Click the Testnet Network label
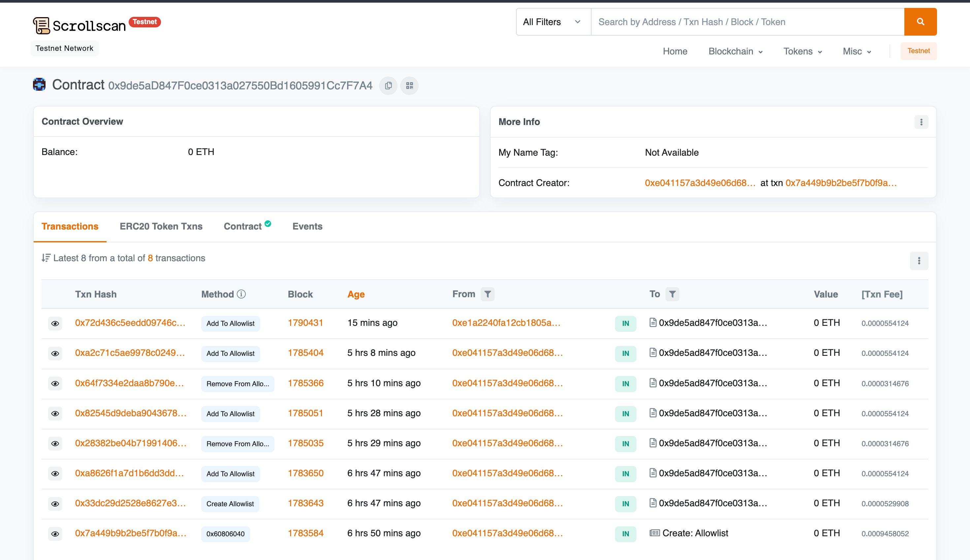This screenshot has width=970, height=560. (65, 48)
